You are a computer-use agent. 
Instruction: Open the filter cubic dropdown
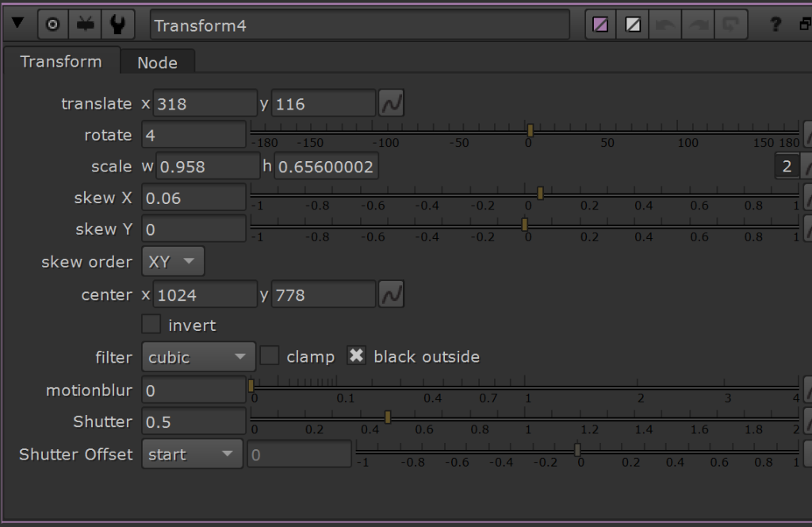pyautogui.click(x=198, y=356)
